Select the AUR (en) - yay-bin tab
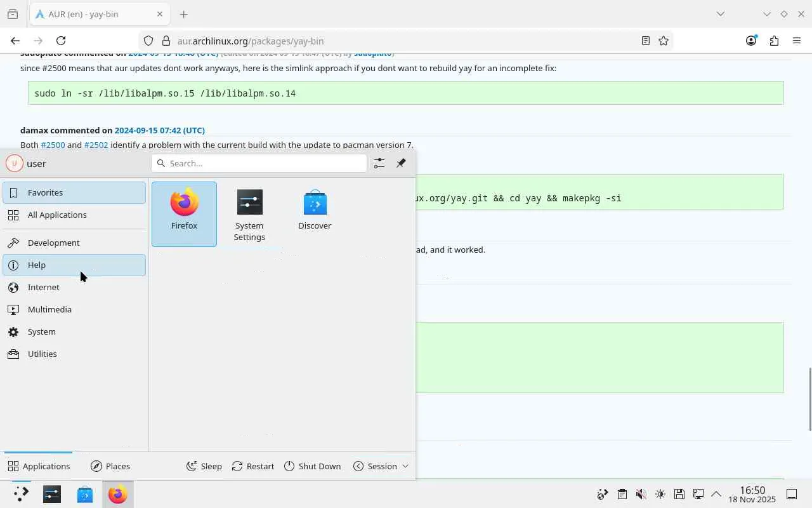Image resolution: width=812 pixels, height=508 pixels. 100,14
